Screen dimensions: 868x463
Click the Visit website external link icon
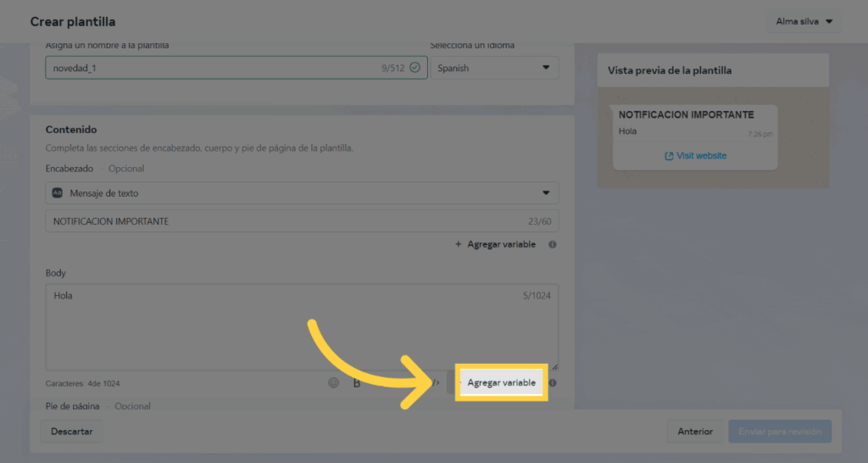point(669,156)
